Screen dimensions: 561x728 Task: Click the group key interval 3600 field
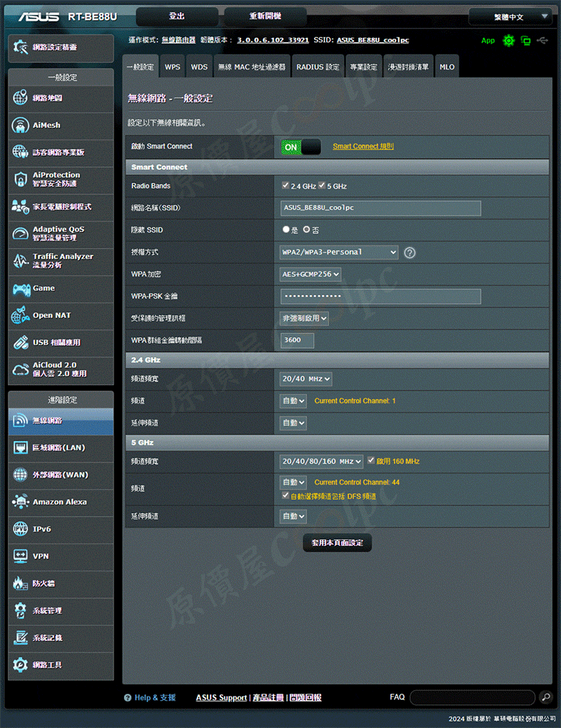pos(297,340)
